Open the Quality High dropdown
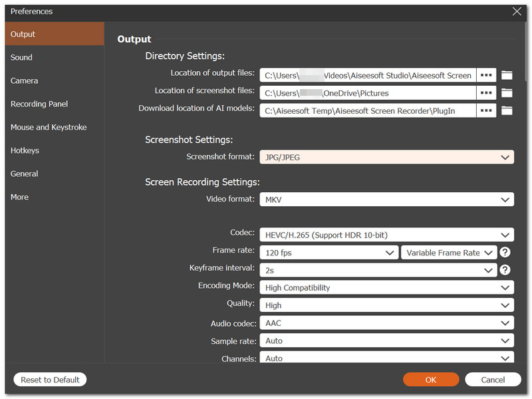 pyautogui.click(x=387, y=305)
